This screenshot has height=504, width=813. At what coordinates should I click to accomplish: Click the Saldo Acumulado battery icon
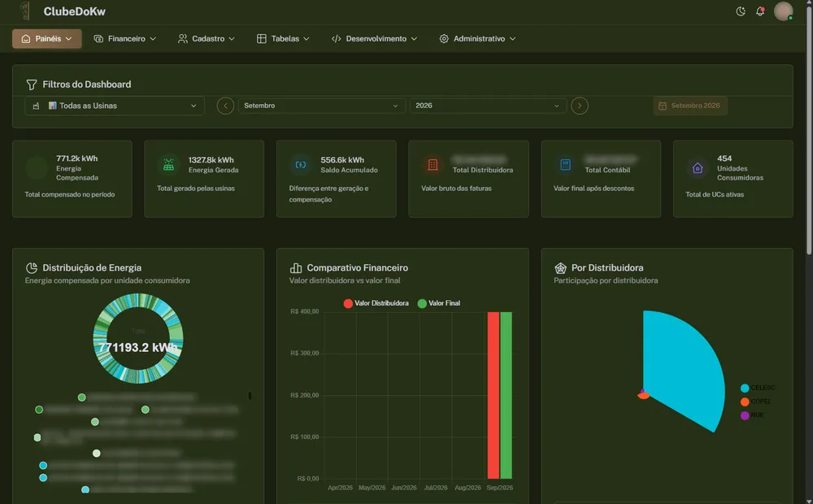coord(301,164)
